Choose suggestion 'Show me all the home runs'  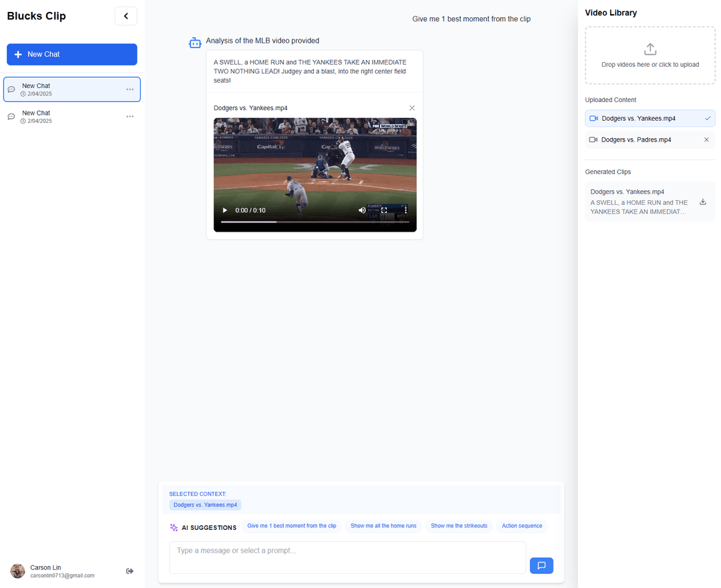tap(383, 526)
